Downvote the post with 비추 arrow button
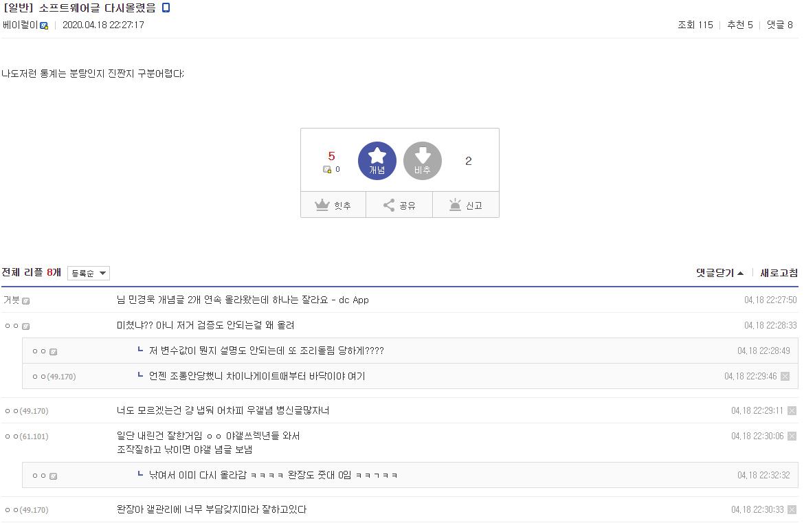804x532 pixels. [422, 161]
